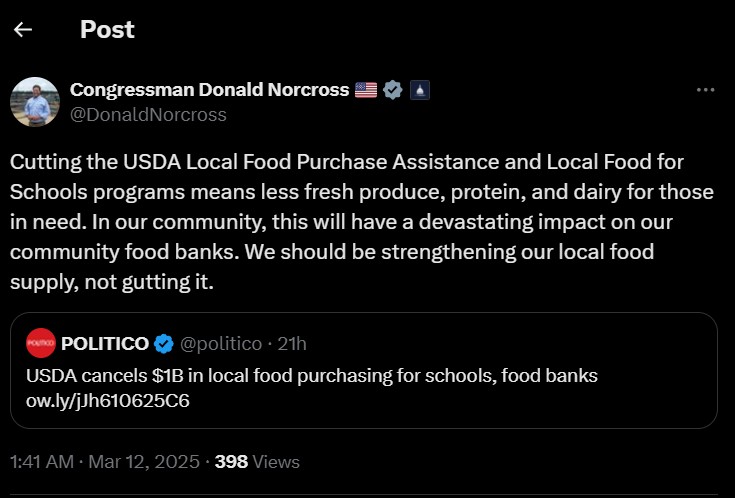Click the US flag emoji in display name
Viewport: 735px width, 498px height.
click(366, 90)
